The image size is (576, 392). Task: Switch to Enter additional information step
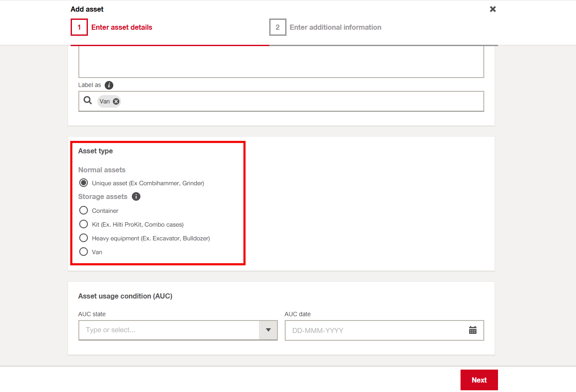[335, 28]
